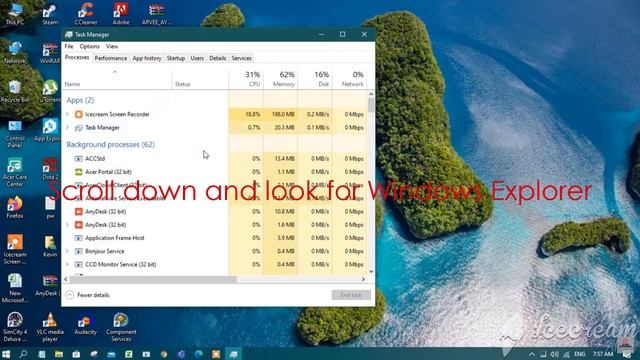Expand the second AnyDesk (32 bit) process
This screenshot has height=360, width=640.
pyautogui.click(x=68, y=224)
